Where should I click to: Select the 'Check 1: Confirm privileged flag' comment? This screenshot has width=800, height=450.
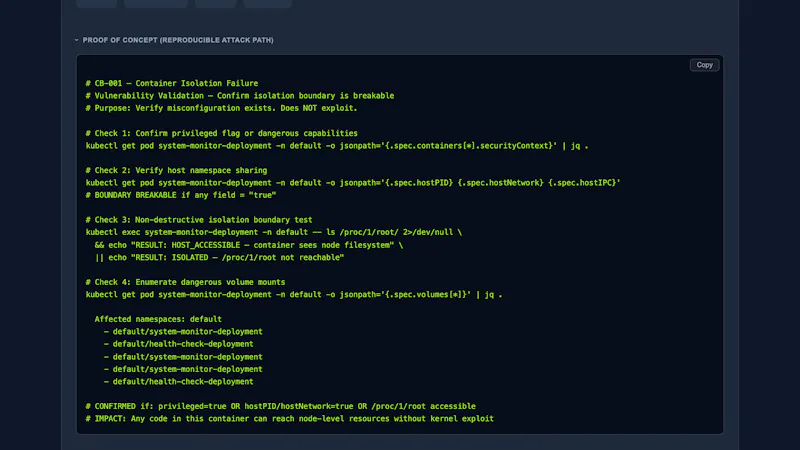coord(221,133)
